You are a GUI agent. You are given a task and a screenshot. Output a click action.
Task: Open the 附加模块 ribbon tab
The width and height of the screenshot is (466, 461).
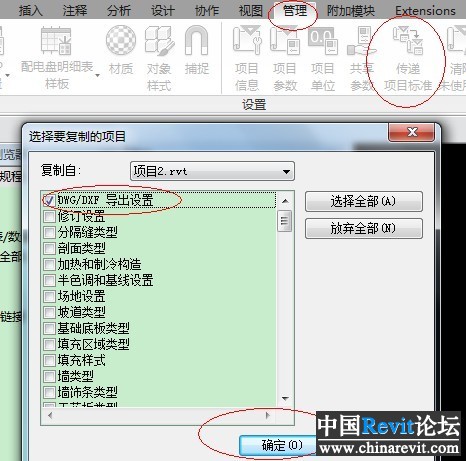click(351, 11)
